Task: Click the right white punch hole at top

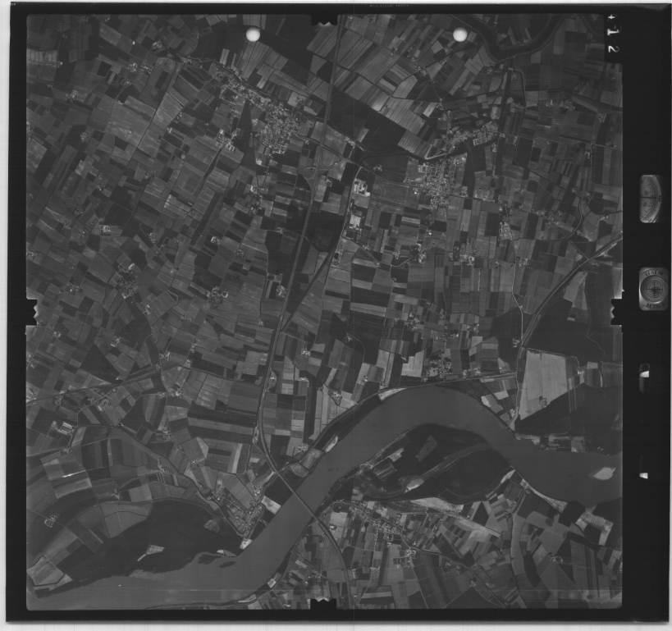Action: (x=460, y=34)
